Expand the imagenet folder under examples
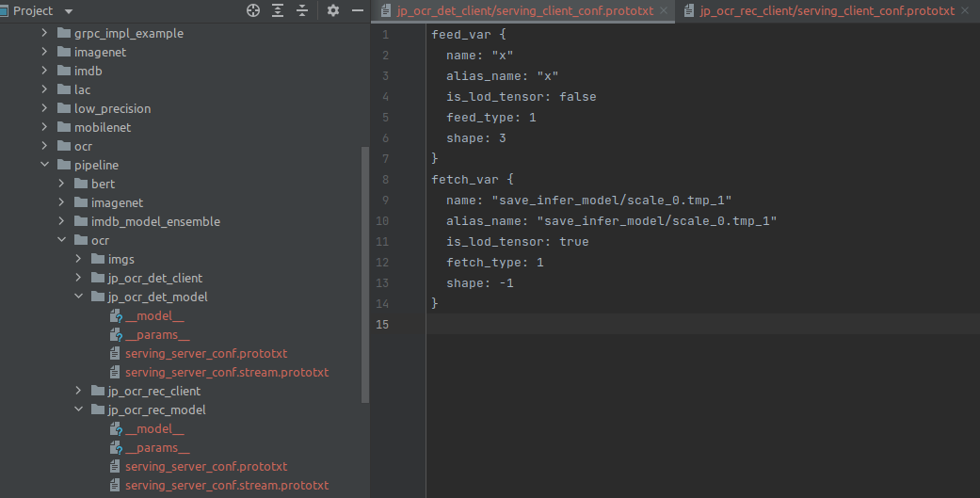 pos(44,52)
